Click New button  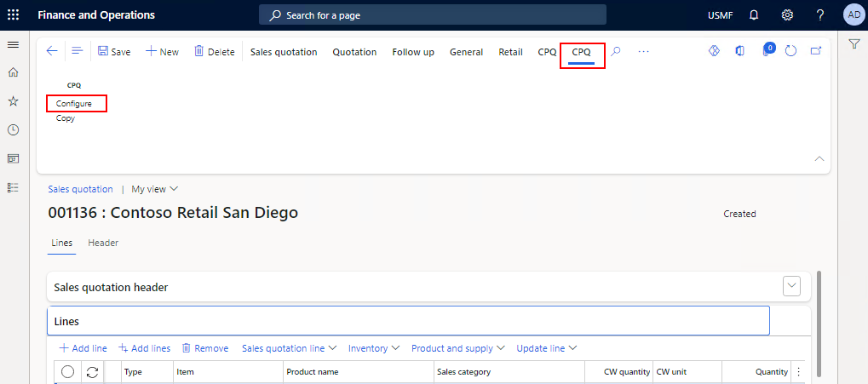pos(162,51)
